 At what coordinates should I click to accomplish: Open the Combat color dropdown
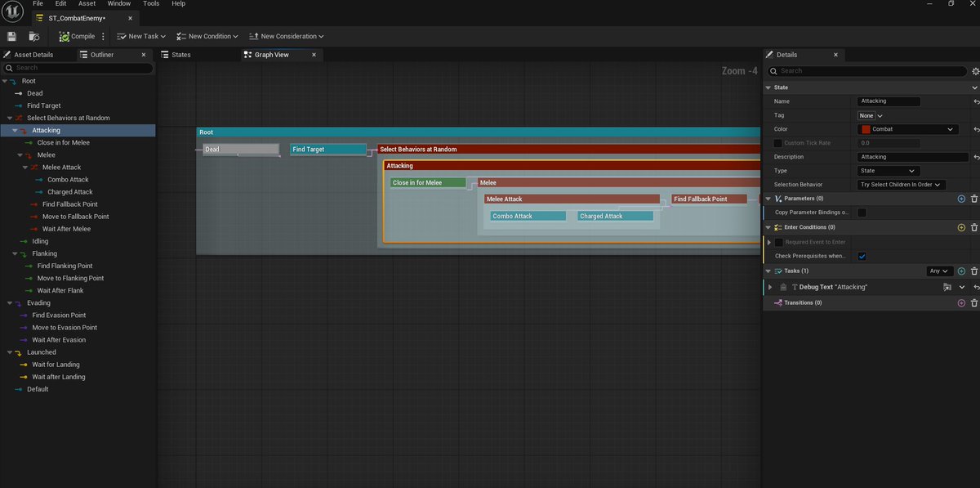907,129
